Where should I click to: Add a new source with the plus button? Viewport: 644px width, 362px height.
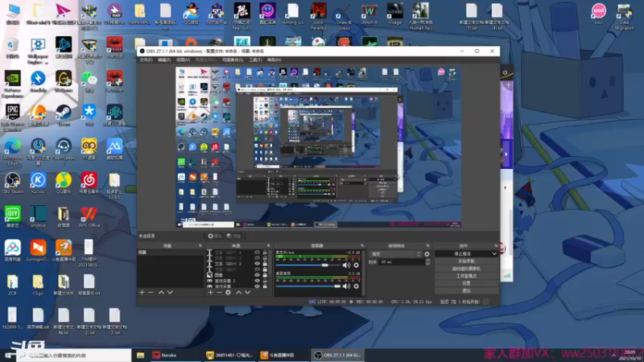[210, 292]
